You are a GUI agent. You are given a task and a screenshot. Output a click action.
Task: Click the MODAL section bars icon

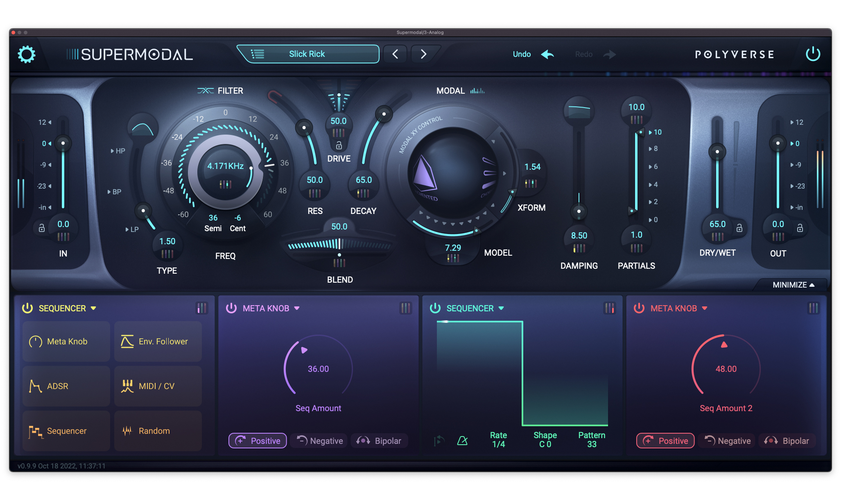click(477, 91)
